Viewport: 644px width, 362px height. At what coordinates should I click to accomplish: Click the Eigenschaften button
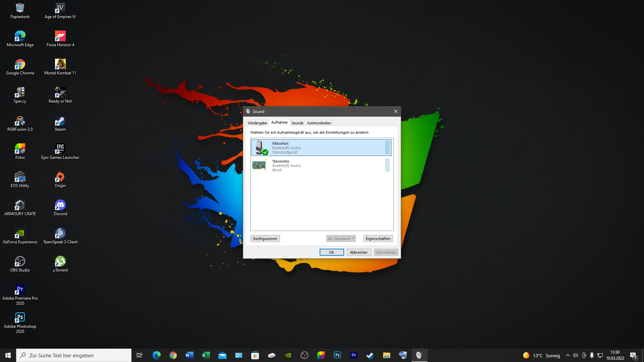(x=378, y=239)
